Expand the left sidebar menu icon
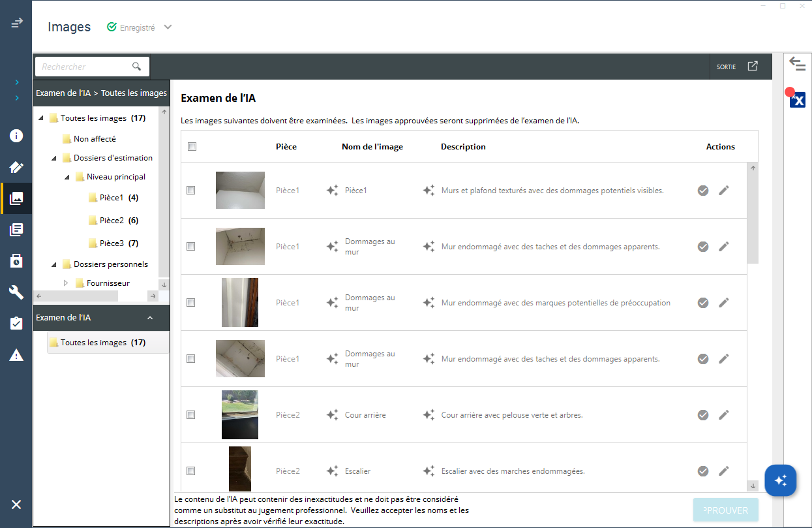 (17, 22)
